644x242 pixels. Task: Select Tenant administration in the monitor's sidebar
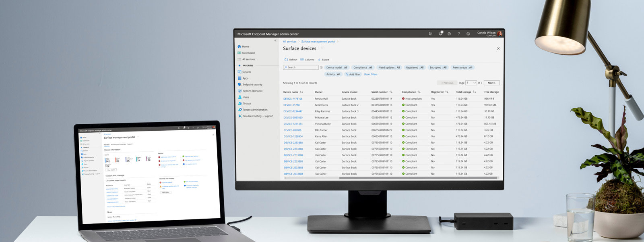[x=255, y=110]
